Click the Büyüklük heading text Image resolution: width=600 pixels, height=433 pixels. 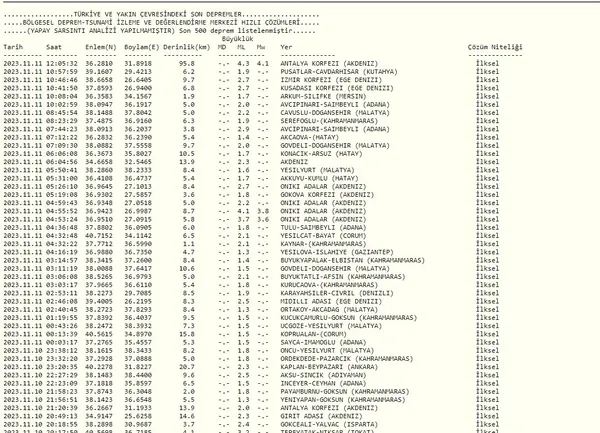[237, 39]
